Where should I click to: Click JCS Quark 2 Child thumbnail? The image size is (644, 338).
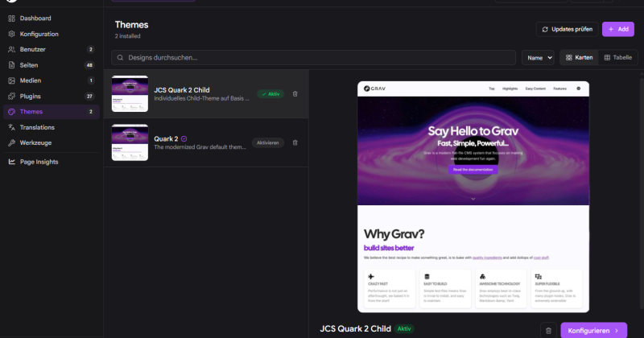[130, 93]
